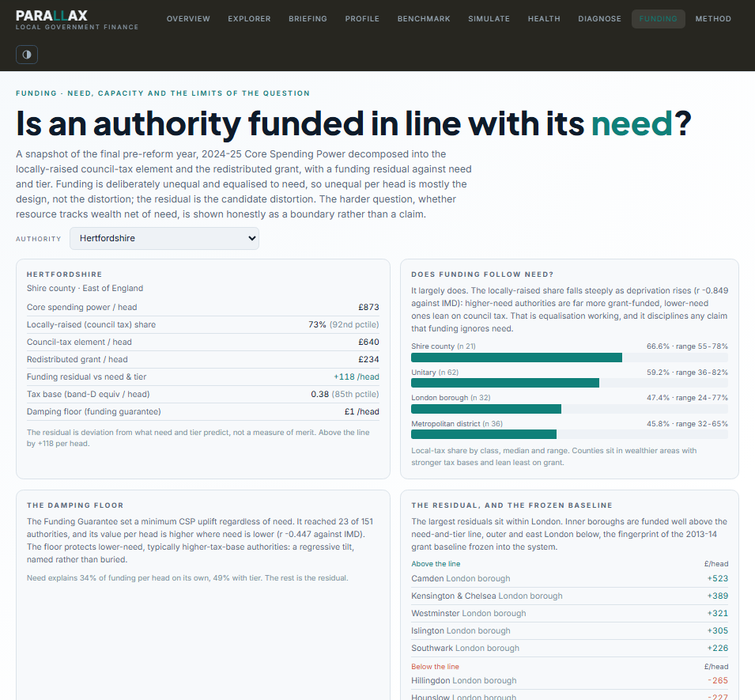Select the Benchmark tab

[424, 19]
